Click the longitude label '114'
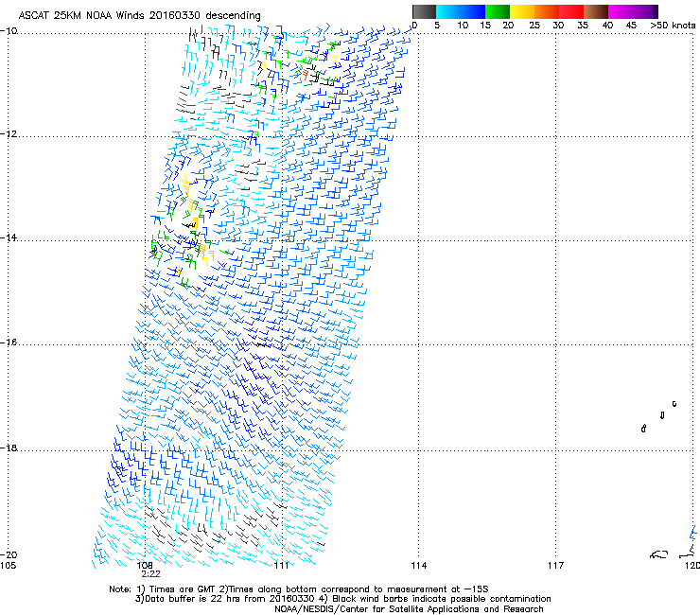700x615 pixels. (x=419, y=566)
